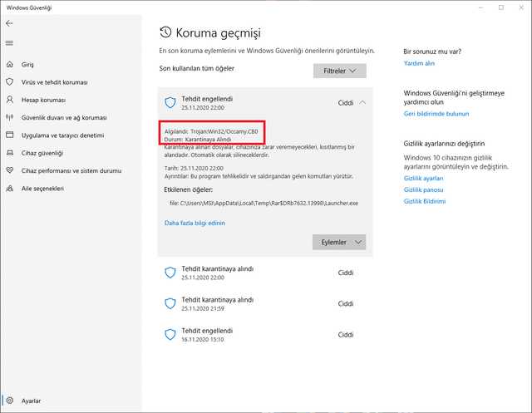Viewport: 532px width, 413px height.
Task: Click the family icon for Aile seçenekleri
Action: click(10, 188)
